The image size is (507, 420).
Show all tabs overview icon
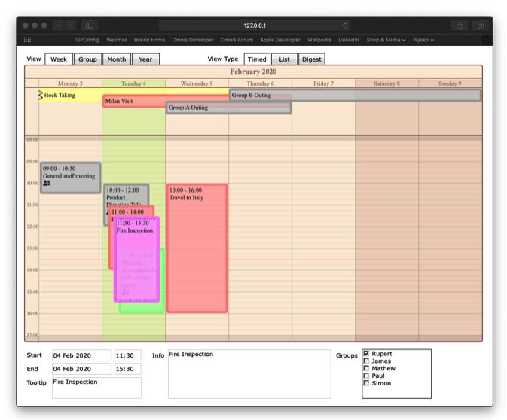tap(481, 26)
